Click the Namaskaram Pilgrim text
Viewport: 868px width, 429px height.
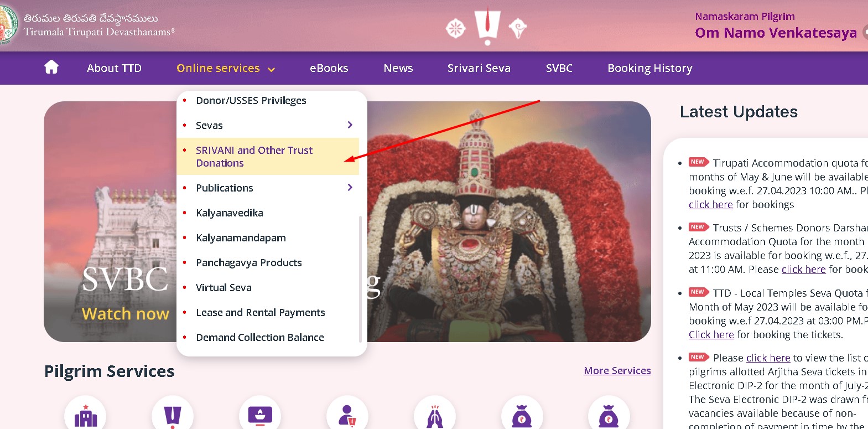pyautogui.click(x=745, y=17)
